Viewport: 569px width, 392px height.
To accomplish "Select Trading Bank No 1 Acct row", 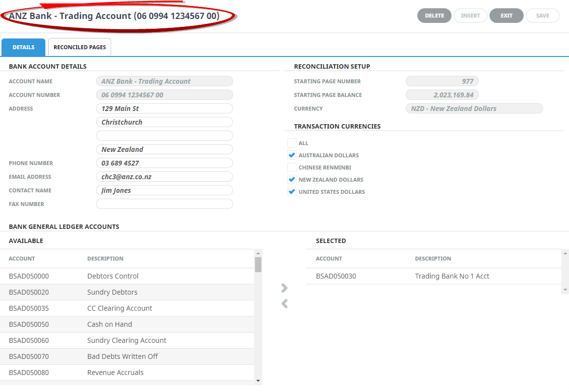I will coord(433,276).
